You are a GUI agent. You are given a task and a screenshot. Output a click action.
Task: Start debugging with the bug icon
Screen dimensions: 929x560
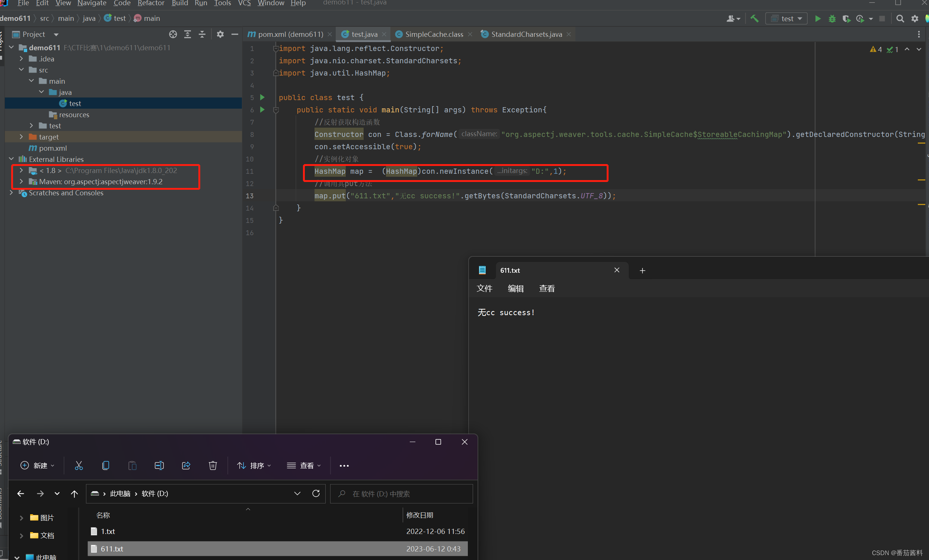[832, 19]
